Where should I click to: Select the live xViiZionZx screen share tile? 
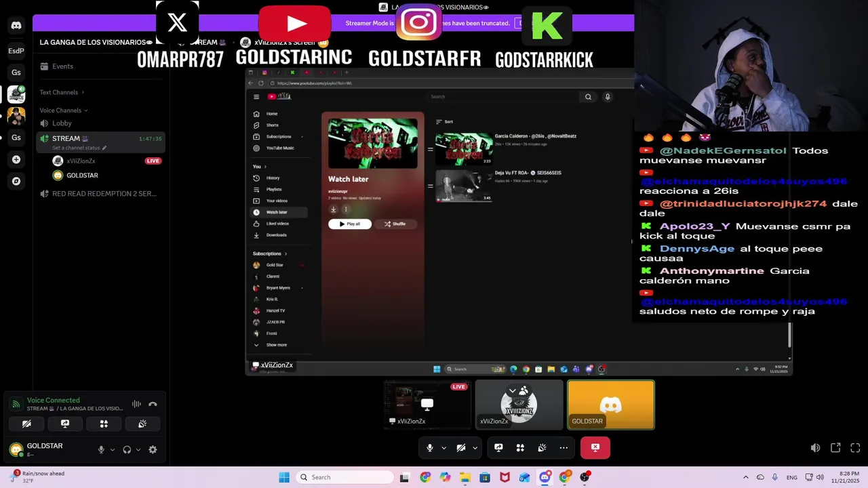(427, 405)
